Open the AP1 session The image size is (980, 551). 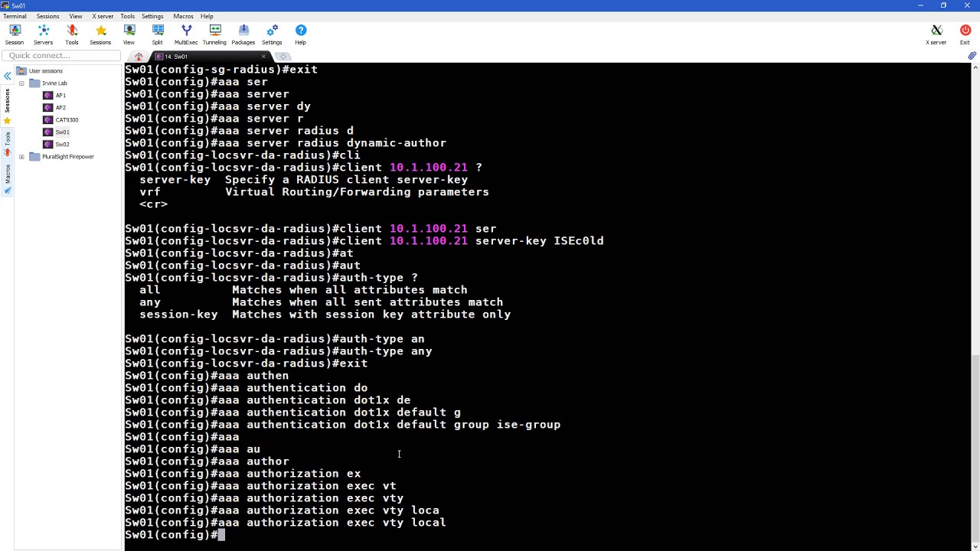60,95
